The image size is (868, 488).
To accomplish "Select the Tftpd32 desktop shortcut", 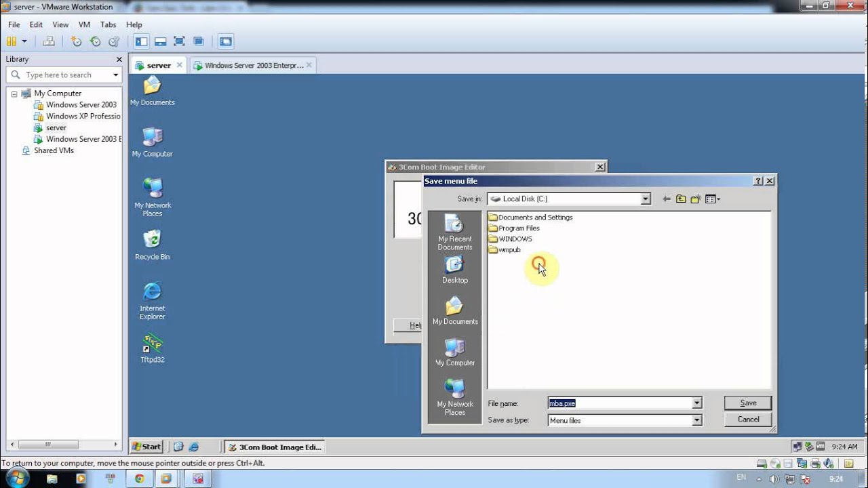I will pyautogui.click(x=153, y=348).
